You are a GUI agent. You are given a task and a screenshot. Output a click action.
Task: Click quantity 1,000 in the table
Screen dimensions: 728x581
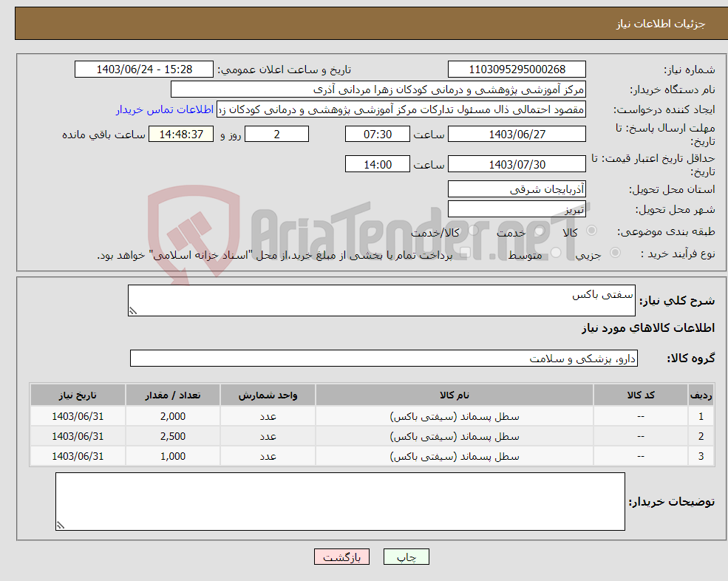[x=173, y=457]
